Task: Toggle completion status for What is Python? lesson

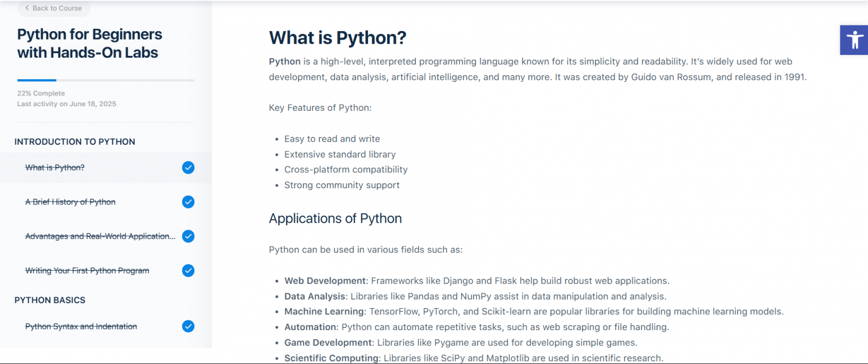Action: click(x=188, y=167)
